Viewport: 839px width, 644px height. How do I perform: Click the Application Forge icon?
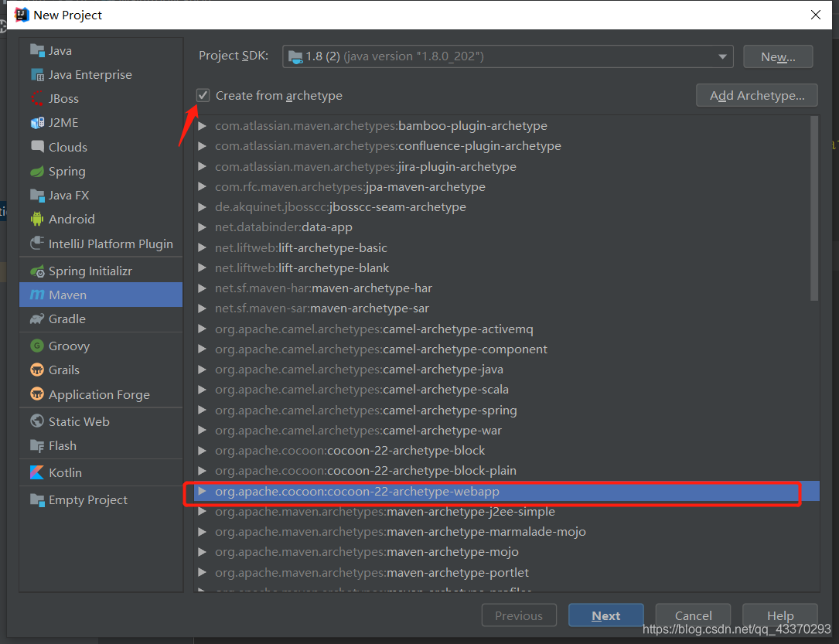(37, 394)
